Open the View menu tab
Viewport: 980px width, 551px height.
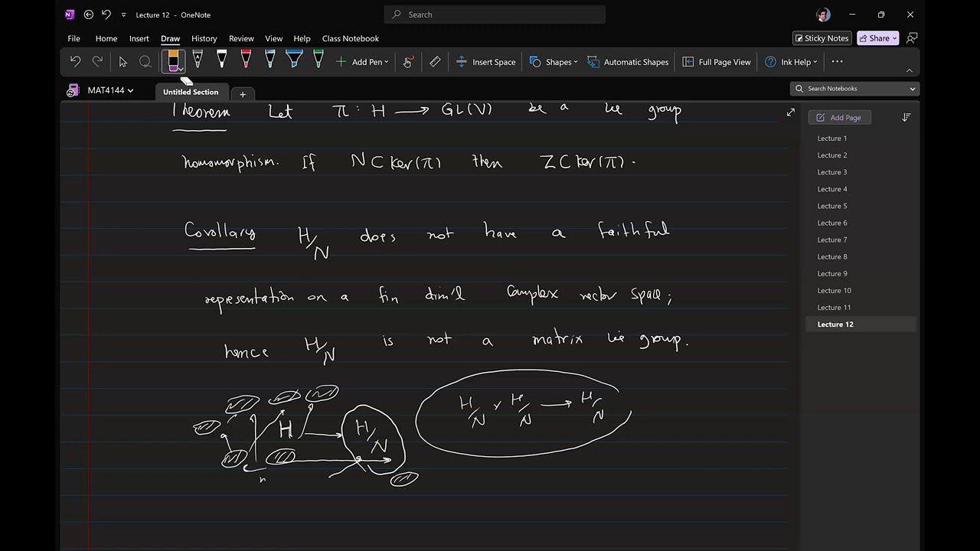(x=273, y=38)
